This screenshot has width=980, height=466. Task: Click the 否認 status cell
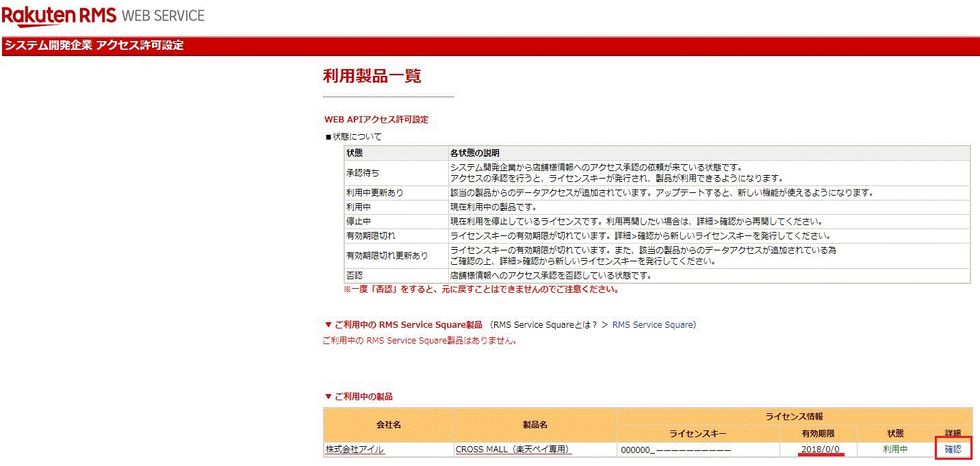tap(395, 276)
